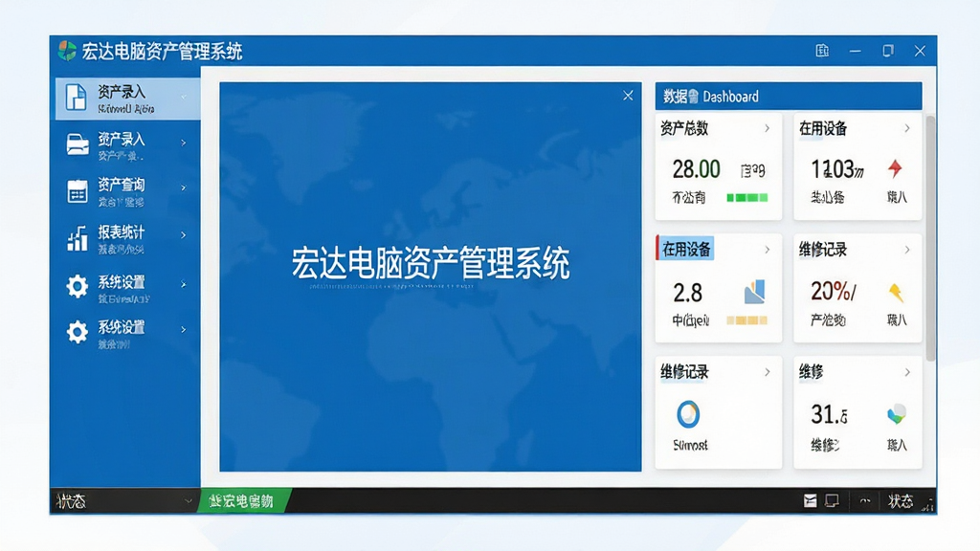Click the pie icon beside 31.5

coord(896,413)
